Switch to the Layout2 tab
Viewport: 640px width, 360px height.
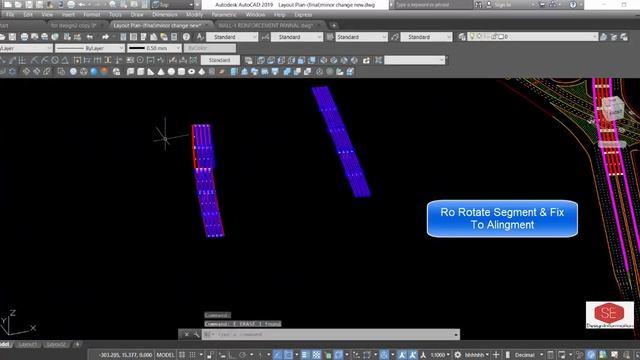click(x=56, y=345)
